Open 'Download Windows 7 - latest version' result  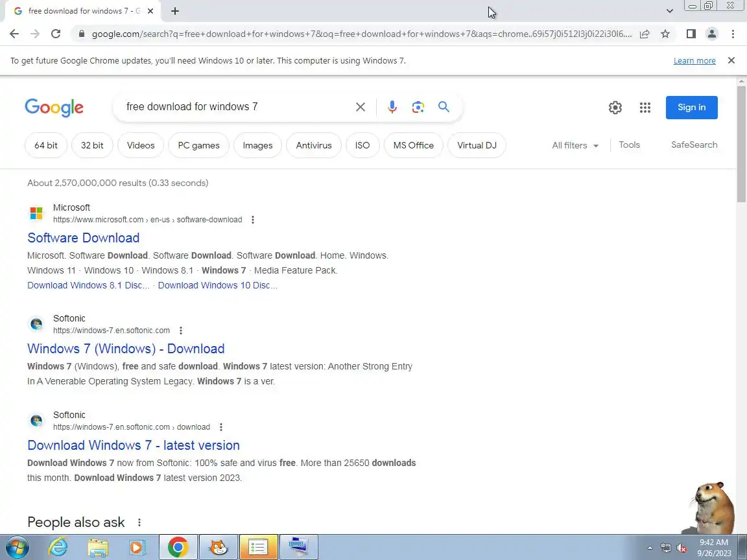click(x=134, y=445)
